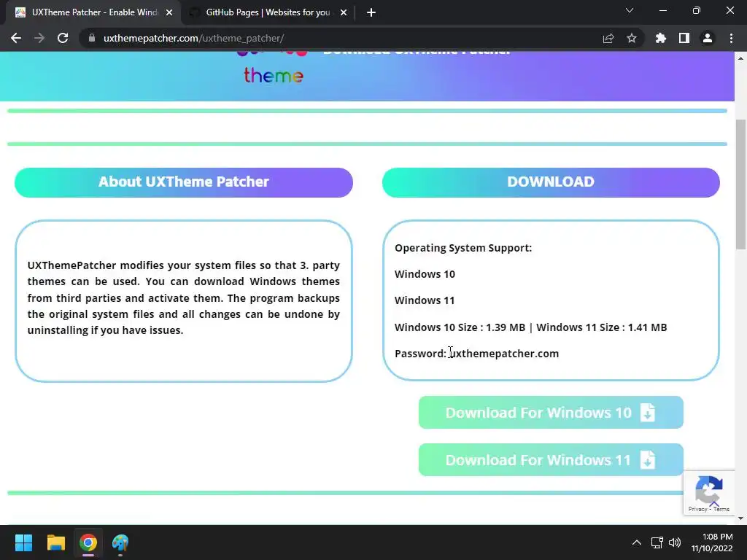747x560 pixels.
Task: Open the clock and date flyout
Action: tap(712, 542)
